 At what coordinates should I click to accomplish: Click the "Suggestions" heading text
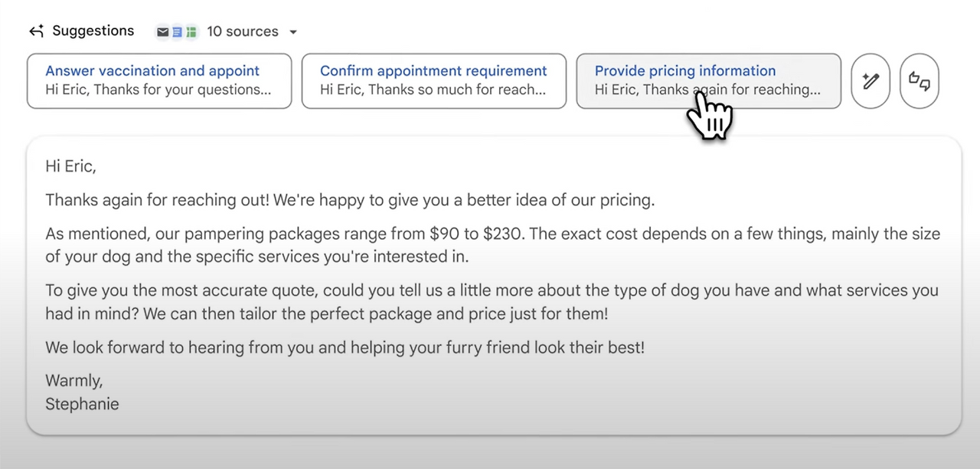pyautogui.click(x=93, y=31)
